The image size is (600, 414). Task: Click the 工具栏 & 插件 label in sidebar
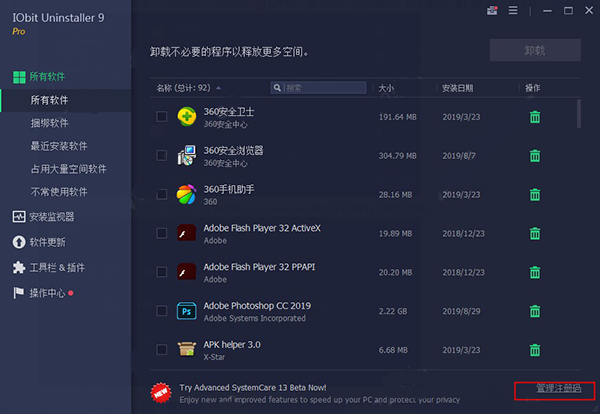[x=57, y=267]
